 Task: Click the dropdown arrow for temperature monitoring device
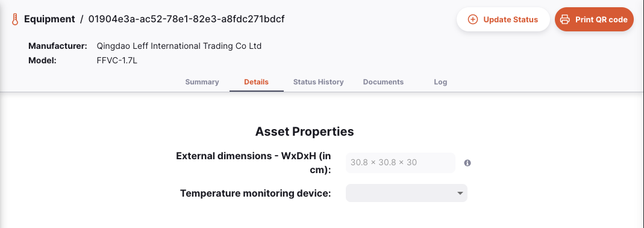coord(460,193)
